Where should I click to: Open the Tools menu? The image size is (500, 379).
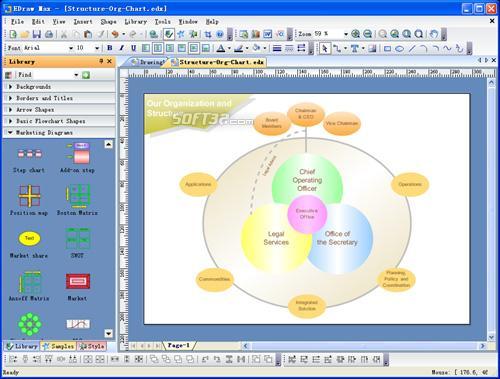click(x=162, y=22)
